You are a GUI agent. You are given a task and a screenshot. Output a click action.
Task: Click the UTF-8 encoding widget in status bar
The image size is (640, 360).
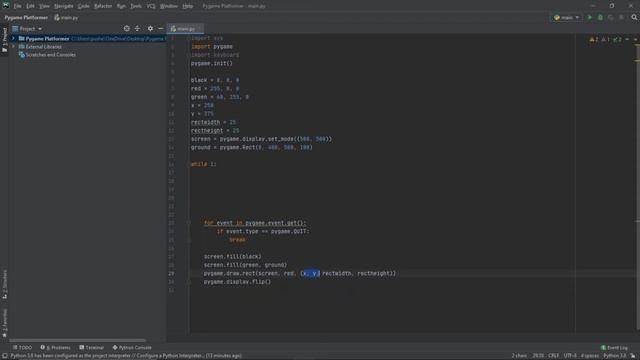(x=570, y=356)
